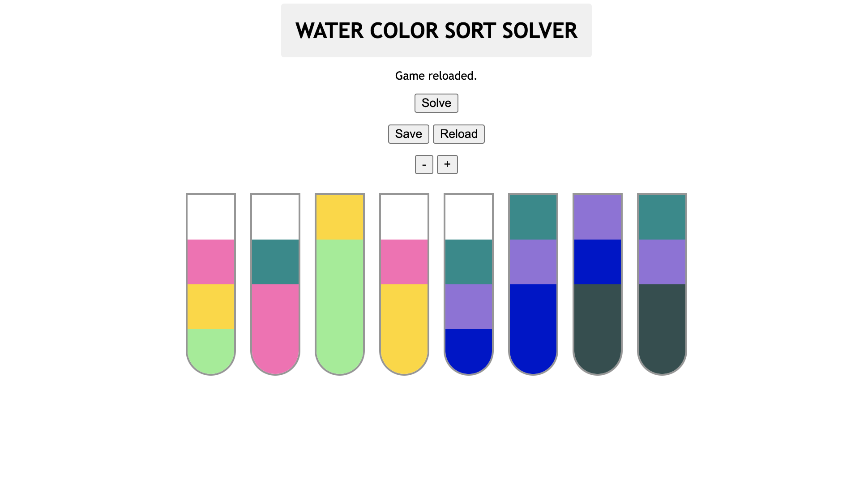Image resolution: width=868 pixels, height=480 pixels.
Task: Select the fifth tube with blue bottom
Action: [x=469, y=284]
